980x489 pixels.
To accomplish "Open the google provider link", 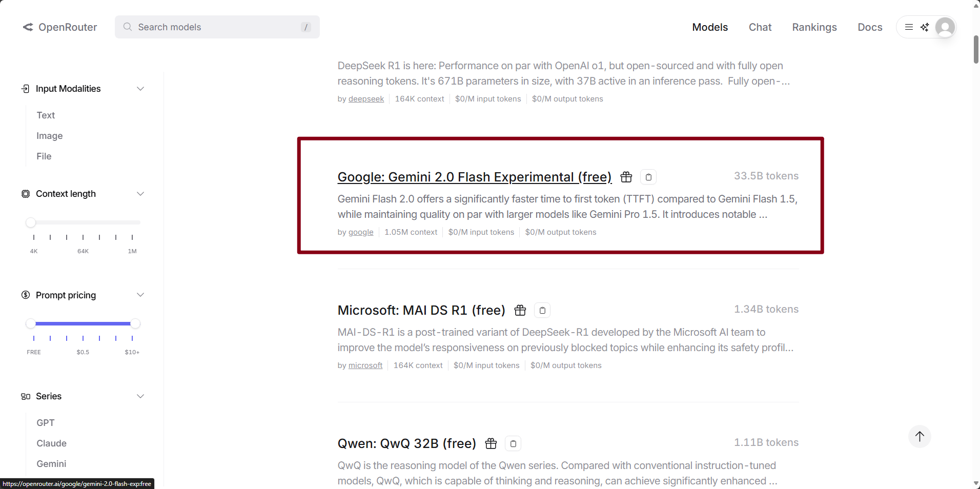I will click(361, 232).
